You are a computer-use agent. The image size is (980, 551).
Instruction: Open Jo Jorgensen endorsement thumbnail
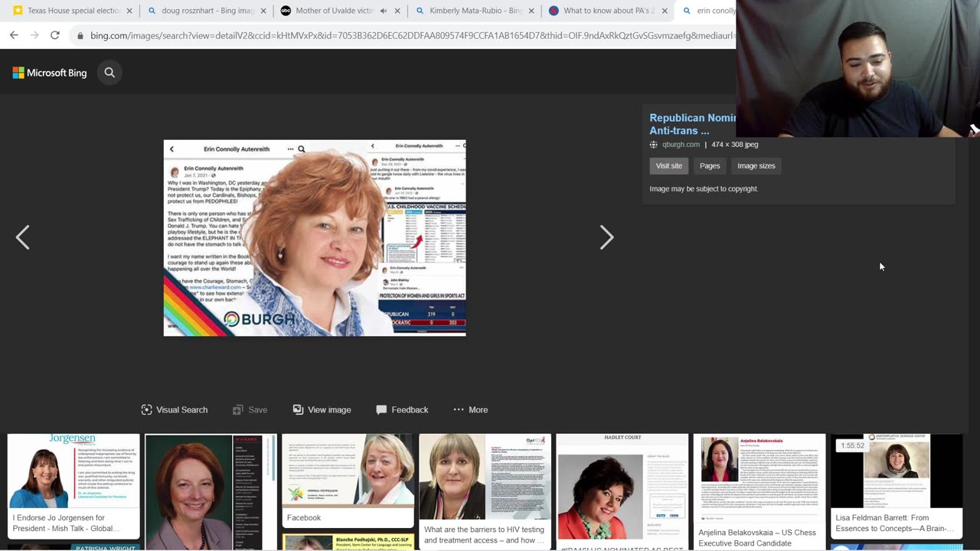pyautogui.click(x=73, y=486)
